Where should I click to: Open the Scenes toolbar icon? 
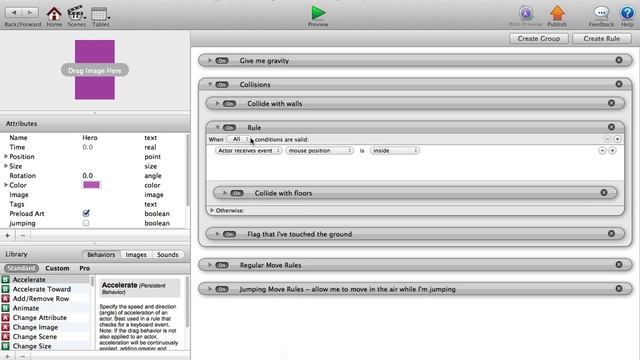click(76, 14)
